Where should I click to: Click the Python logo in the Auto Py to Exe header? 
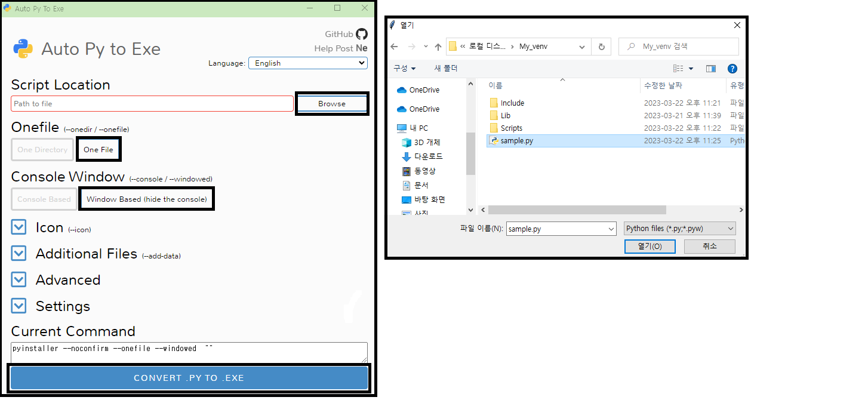[23, 50]
